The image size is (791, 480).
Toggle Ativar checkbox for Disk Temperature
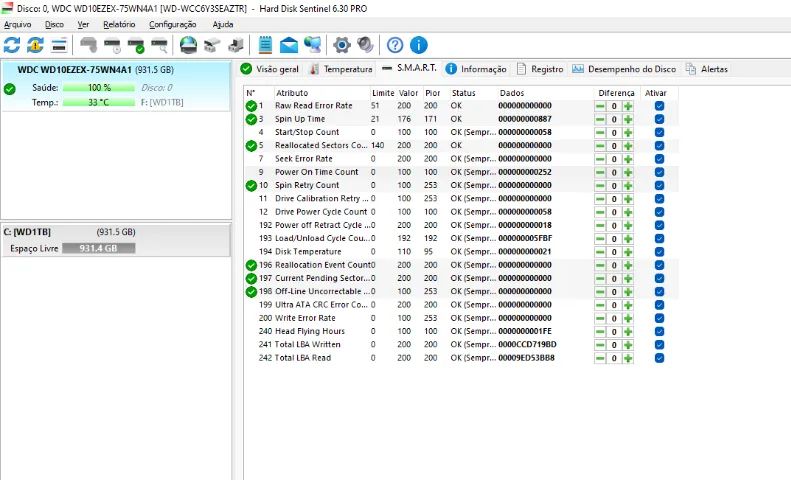[x=659, y=252]
